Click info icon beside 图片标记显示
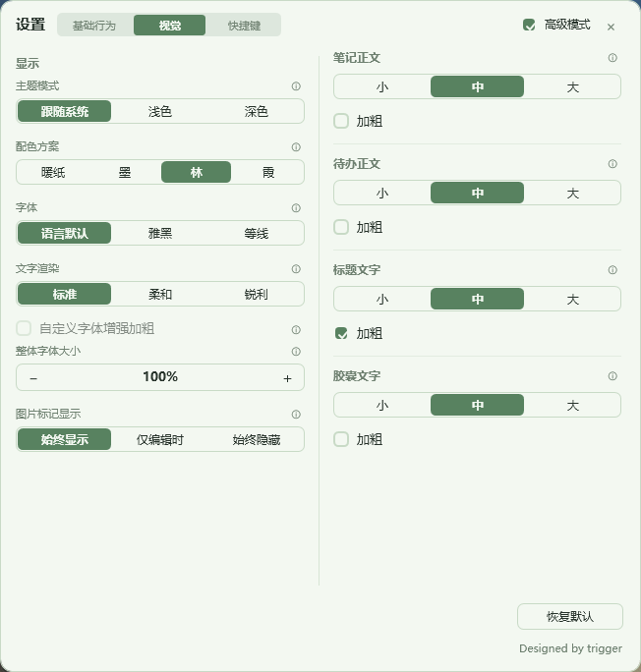The image size is (641, 672). pos(296,414)
